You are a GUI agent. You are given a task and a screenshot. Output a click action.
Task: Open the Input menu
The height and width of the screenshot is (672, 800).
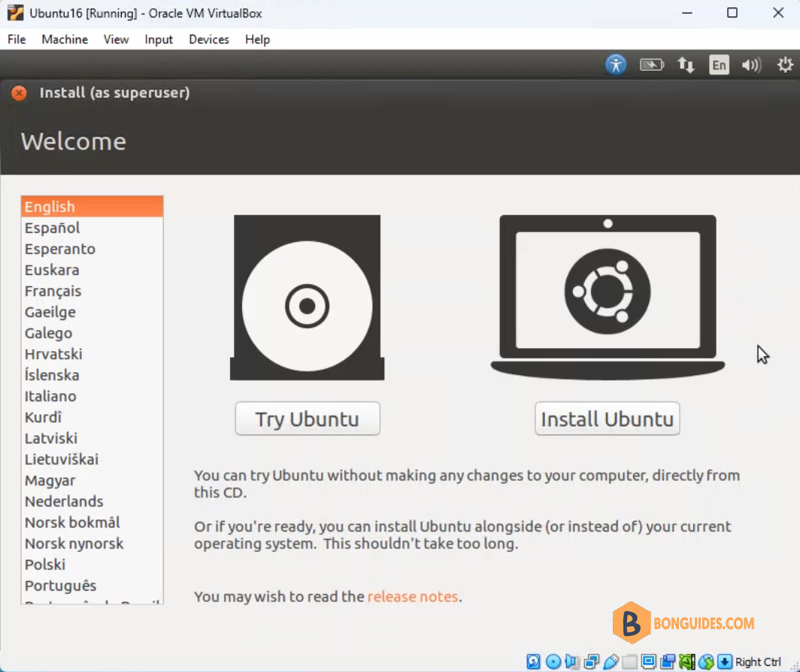point(159,39)
